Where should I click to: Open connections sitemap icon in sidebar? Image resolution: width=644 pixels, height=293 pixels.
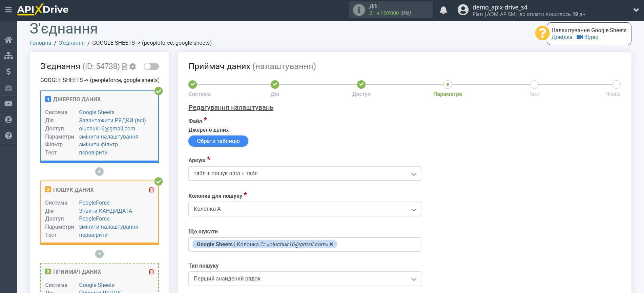click(x=8, y=56)
